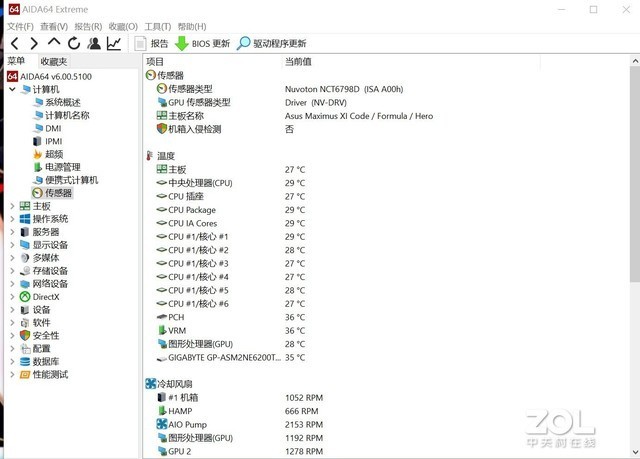Select the 传感器类型 row

coord(280,89)
